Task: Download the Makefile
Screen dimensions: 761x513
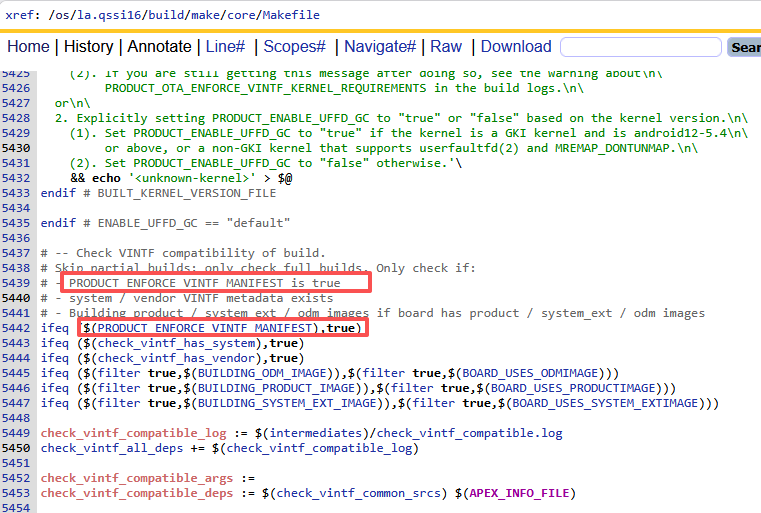Action: (516, 47)
